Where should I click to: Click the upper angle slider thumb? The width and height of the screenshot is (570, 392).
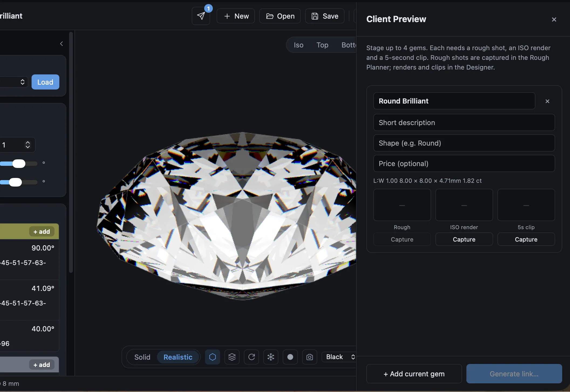coord(19,164)
